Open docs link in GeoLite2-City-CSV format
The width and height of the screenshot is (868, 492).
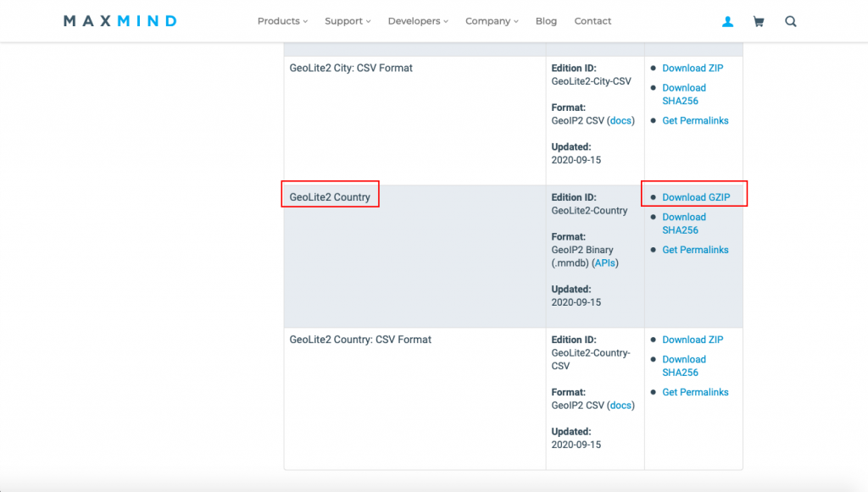tap(620, 120)
